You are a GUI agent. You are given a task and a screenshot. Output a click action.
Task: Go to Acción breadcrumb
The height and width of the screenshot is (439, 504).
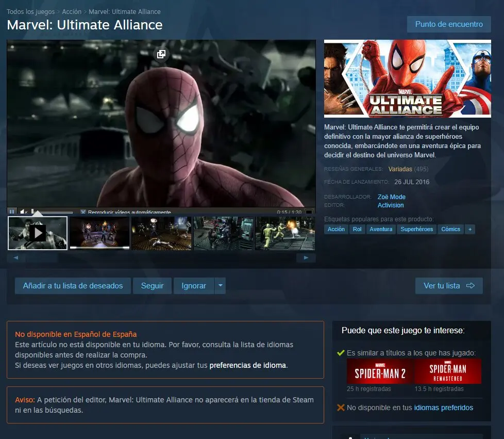(x=72, y=11)
